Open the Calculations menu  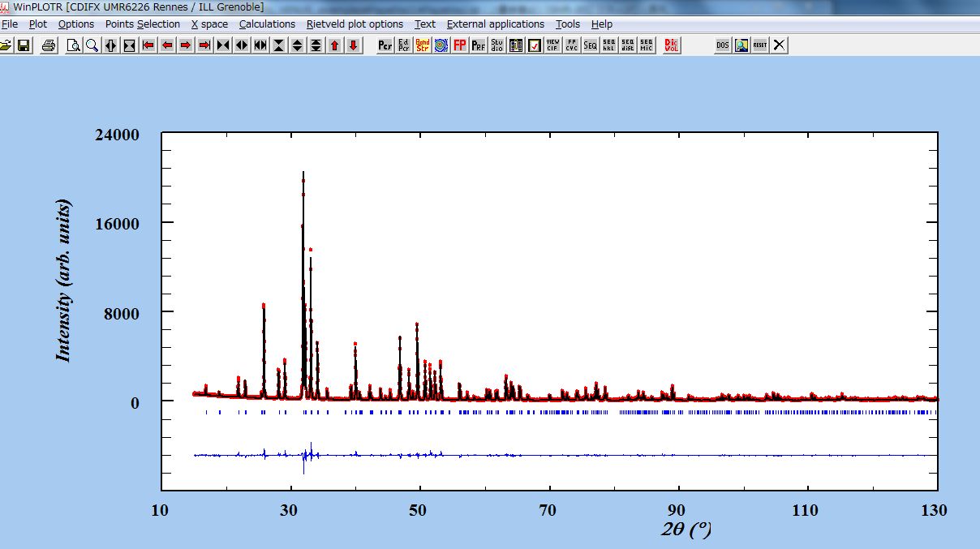click(267, 24)
